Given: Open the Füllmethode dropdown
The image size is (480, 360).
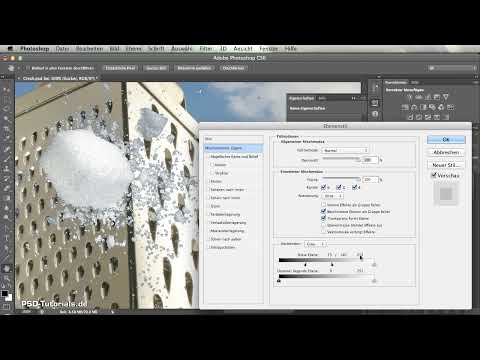Looking at the screenshot, I should [345, 150].
